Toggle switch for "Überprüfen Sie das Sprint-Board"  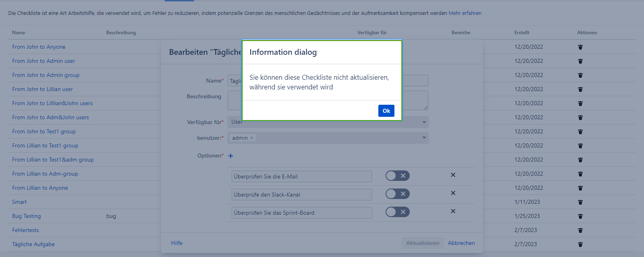pyautogui.click(x=397, y=212)
